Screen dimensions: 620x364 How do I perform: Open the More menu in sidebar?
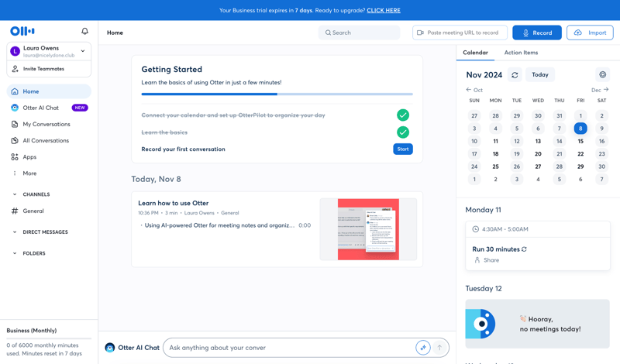(49, 173)
